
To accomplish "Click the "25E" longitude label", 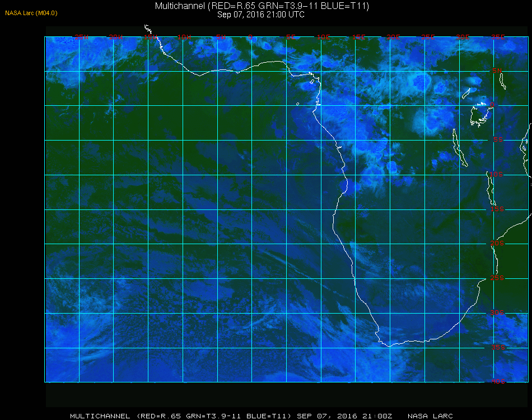I will click(x=428, y=37).
